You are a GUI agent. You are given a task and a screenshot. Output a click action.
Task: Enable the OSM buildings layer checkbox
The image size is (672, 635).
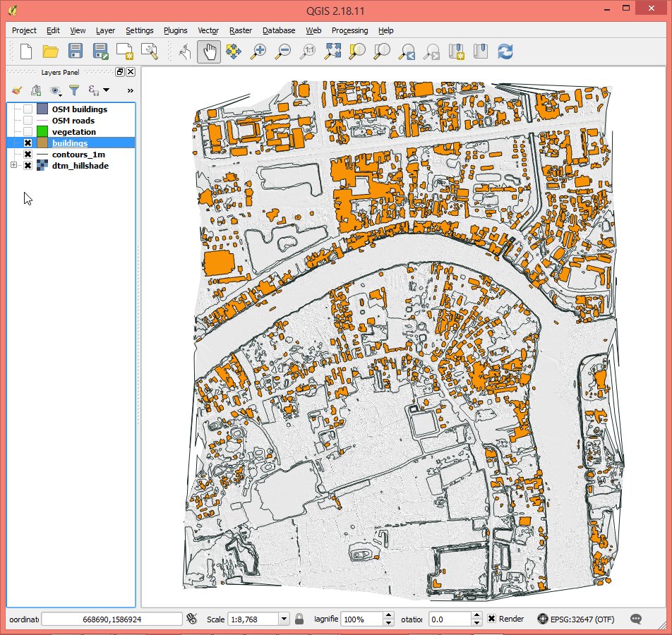(28, 109)
